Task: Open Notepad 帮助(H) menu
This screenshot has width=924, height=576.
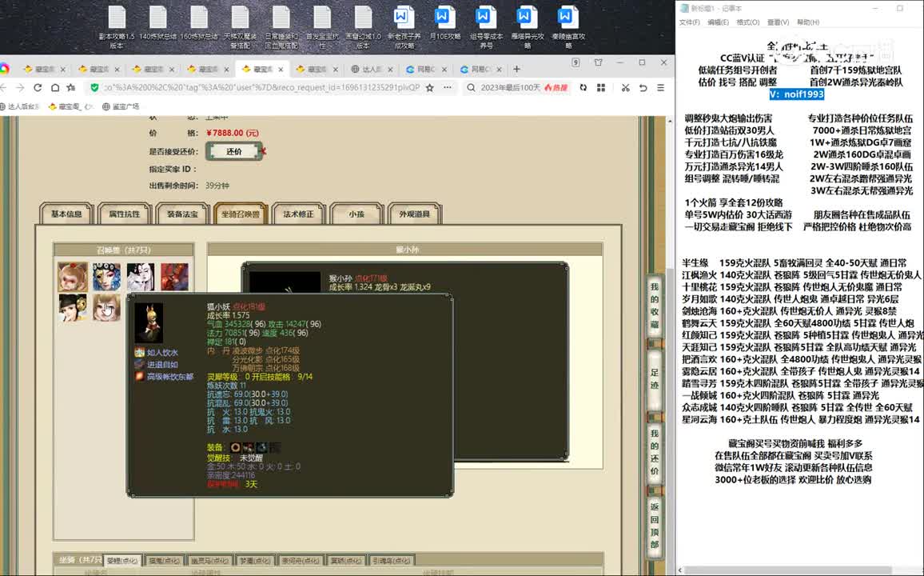Action: coord(808,22)
